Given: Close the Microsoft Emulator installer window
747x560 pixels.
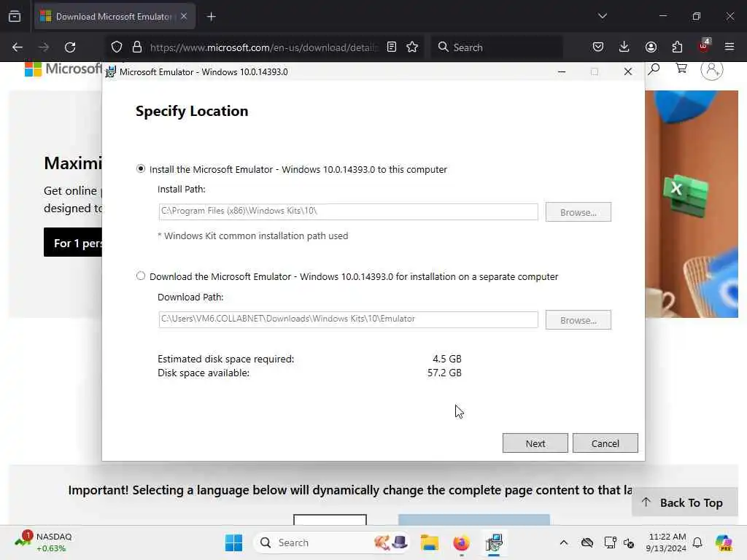Looking at the screenshot, I should [628, 72].
